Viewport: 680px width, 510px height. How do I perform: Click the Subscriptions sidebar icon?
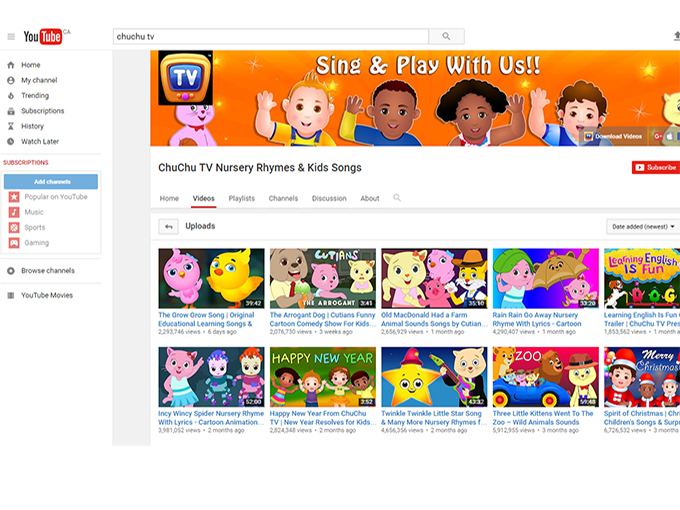[11, 111]
